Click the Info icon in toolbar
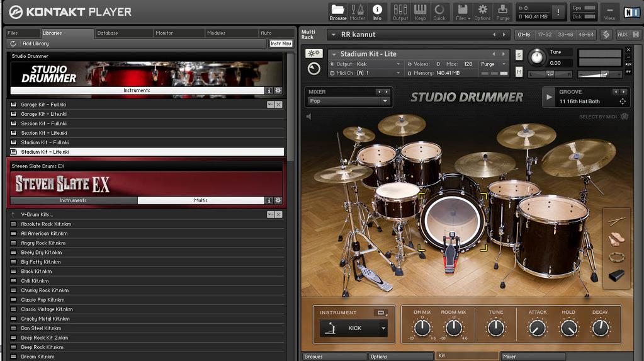This screenshot has height=361, width=644. tap(377, 12)
